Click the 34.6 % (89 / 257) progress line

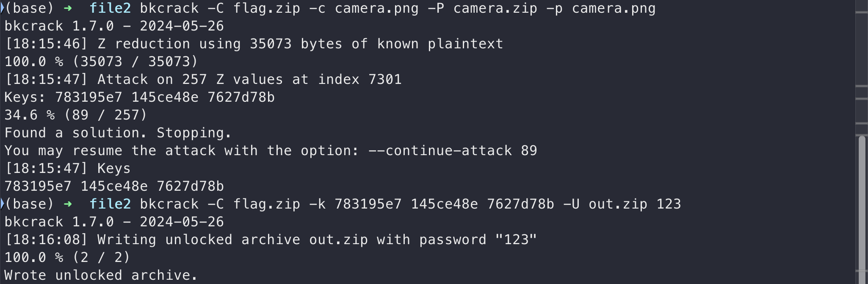click(x=76, y=115)
